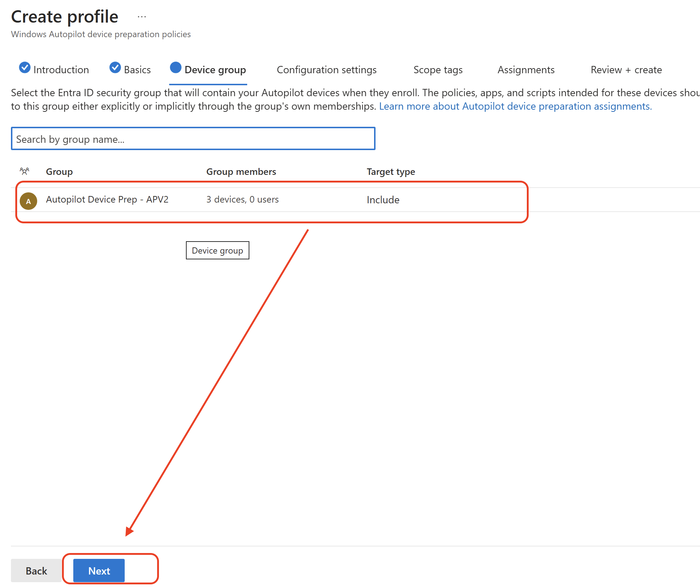Click the Next button
Screen dimensions: 700x588
[99, 571]
